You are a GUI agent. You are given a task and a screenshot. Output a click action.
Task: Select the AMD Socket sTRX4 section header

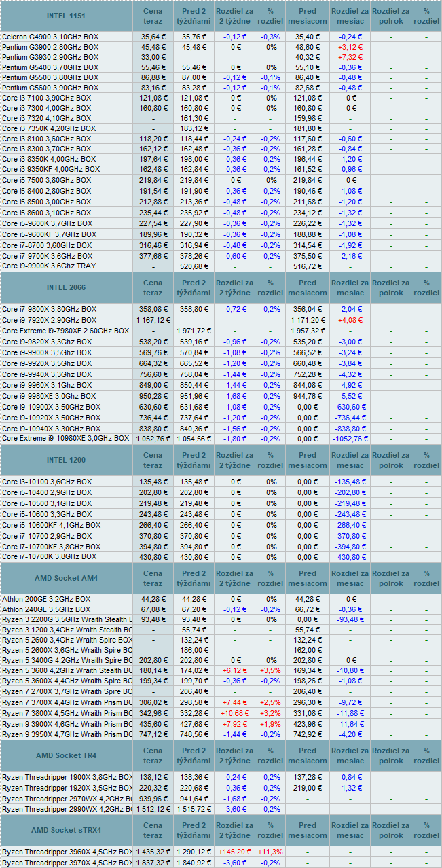67,831
